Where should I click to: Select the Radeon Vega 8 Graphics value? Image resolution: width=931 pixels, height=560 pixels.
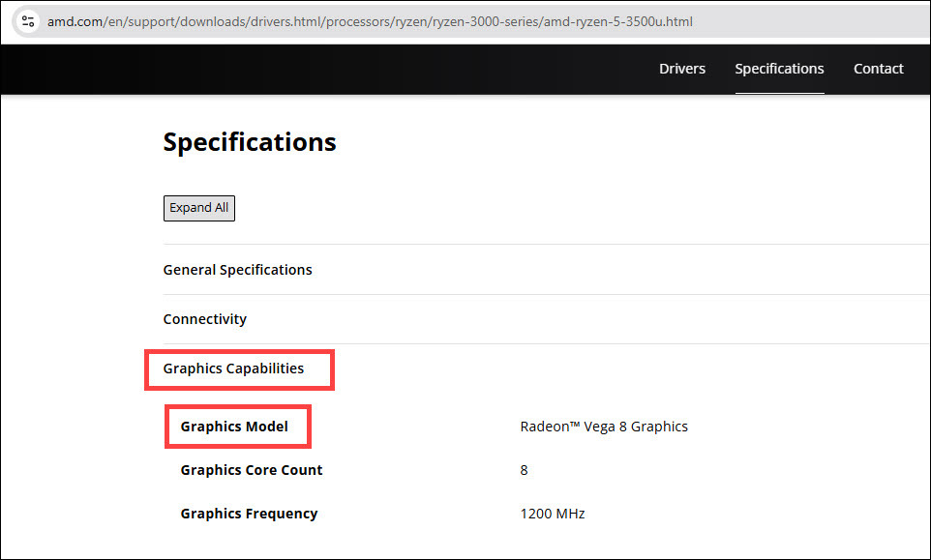click(x=604, y=426)
